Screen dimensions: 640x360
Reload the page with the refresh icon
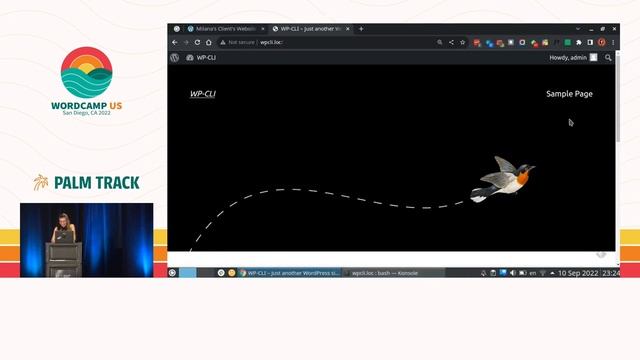coord(198,42)
